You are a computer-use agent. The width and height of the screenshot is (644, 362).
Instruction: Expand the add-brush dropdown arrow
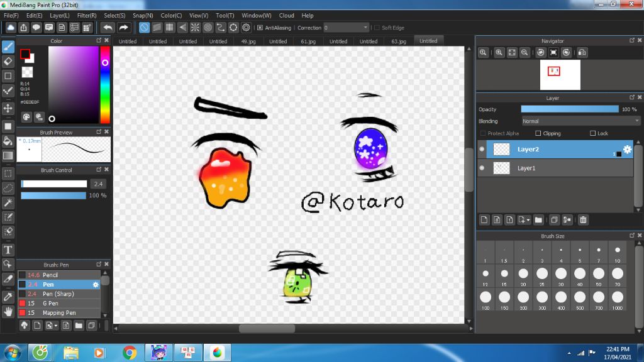(x=56, y=326)
